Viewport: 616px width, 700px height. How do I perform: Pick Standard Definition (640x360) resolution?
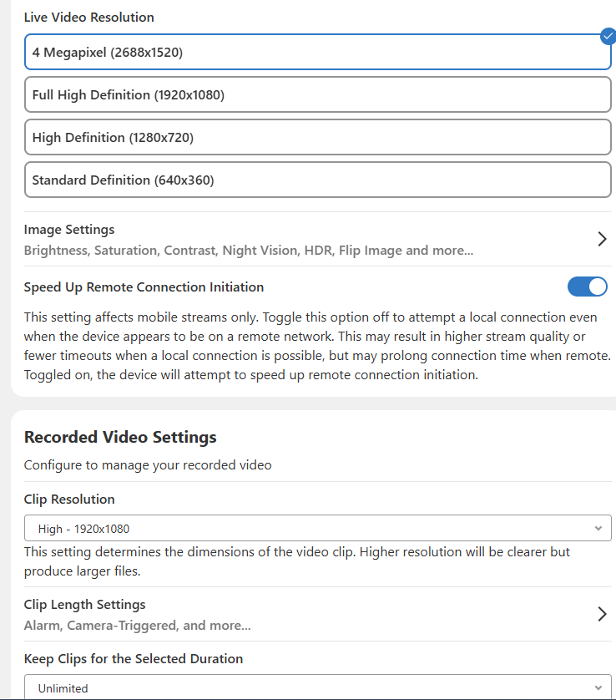pyautogui.click(x=317, y=180)
